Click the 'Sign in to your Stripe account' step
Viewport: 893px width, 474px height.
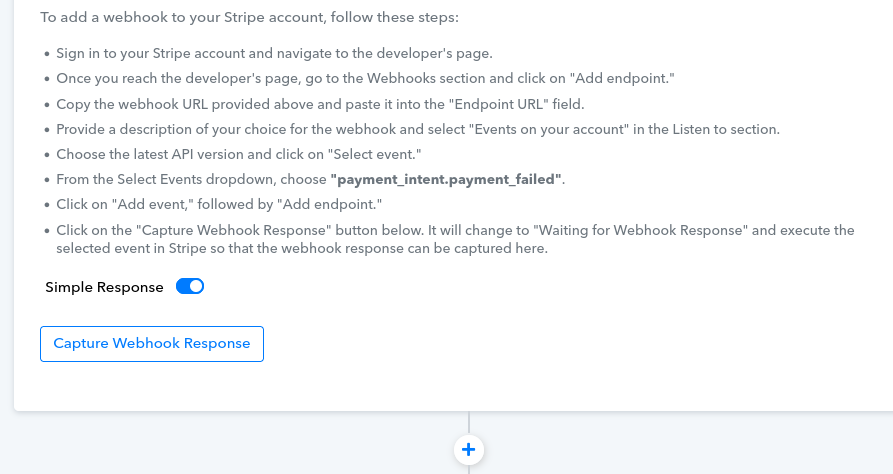(274, 54)
